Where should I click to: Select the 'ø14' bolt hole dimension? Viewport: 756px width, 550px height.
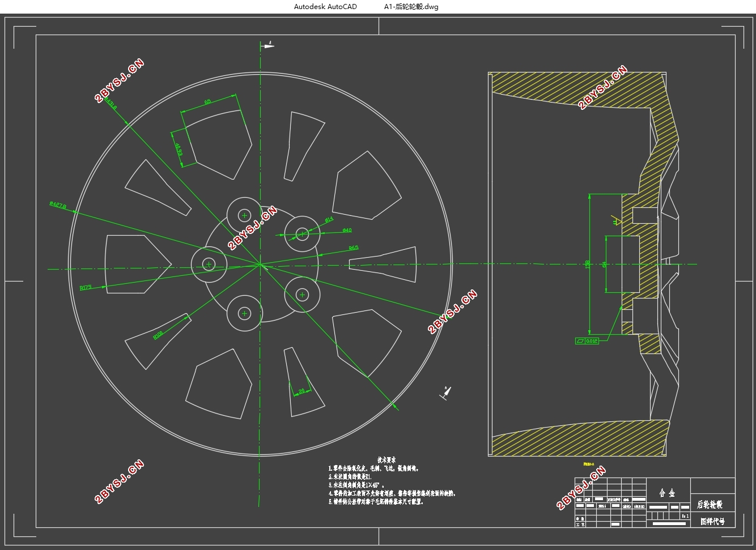[329, 219]
